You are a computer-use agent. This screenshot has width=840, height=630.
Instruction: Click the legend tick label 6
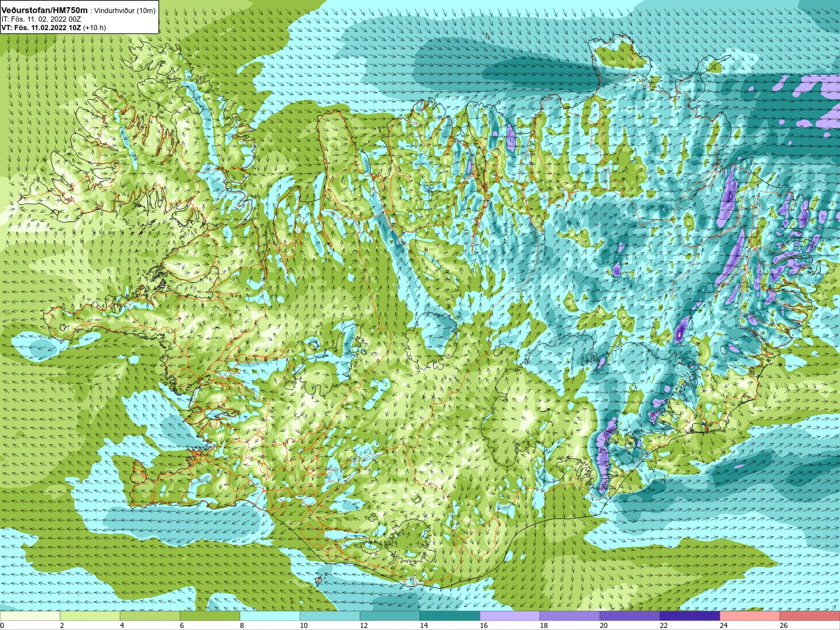point(182,625)
